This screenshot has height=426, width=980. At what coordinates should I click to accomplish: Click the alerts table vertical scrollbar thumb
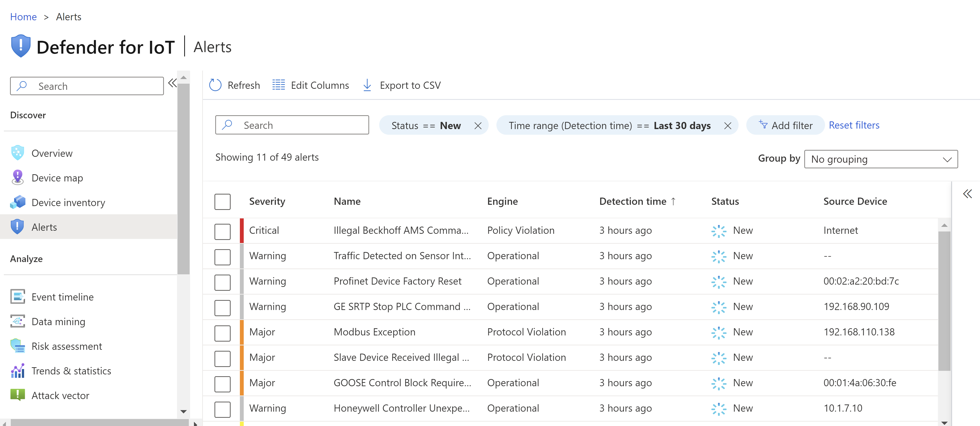click(944, 301)
